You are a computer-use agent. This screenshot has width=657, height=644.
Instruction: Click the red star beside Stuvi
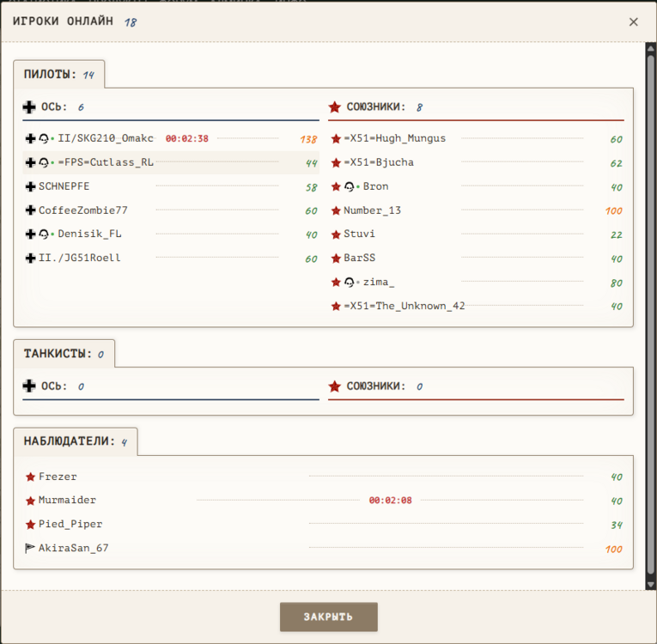click(x=336, y=234)
